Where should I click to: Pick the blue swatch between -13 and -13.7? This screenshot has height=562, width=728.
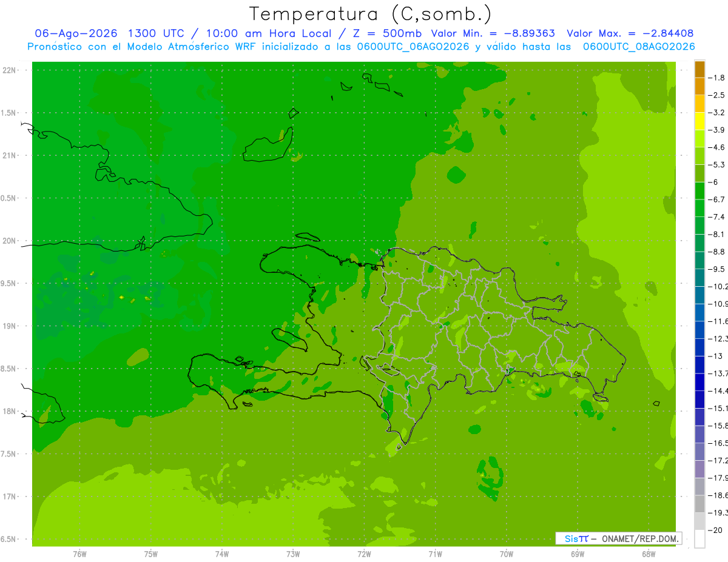coord(699,365)
